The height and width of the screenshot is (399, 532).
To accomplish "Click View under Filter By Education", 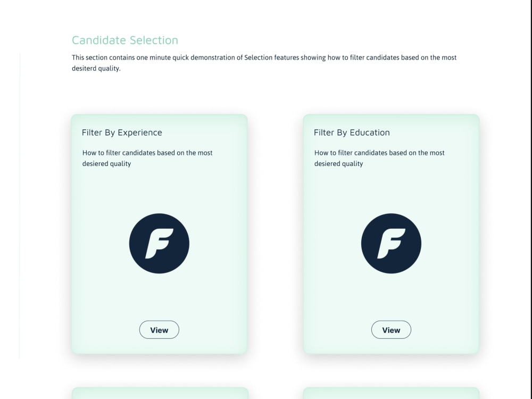I will tap(391, 329).
